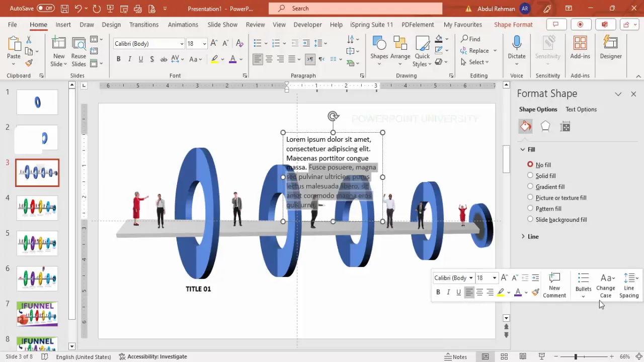
Task: Click Format Painter brush in the mini toolbar
Action: click(535, 292)
